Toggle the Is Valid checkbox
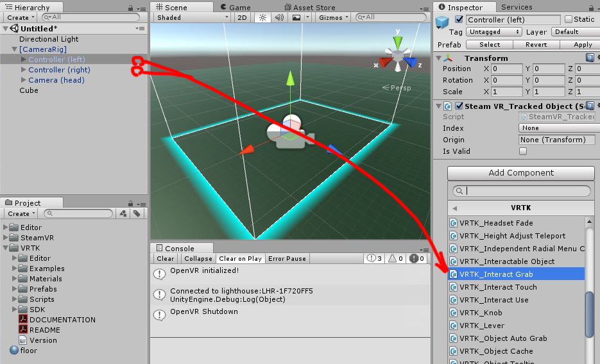Image resolution: width=600 pixels, height=364 pixels. coord(523,151)
